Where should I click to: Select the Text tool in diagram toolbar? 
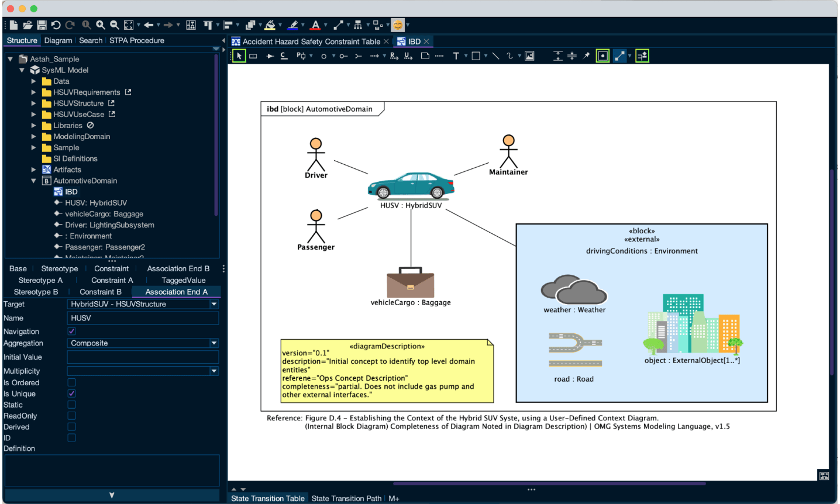(456, 55)
